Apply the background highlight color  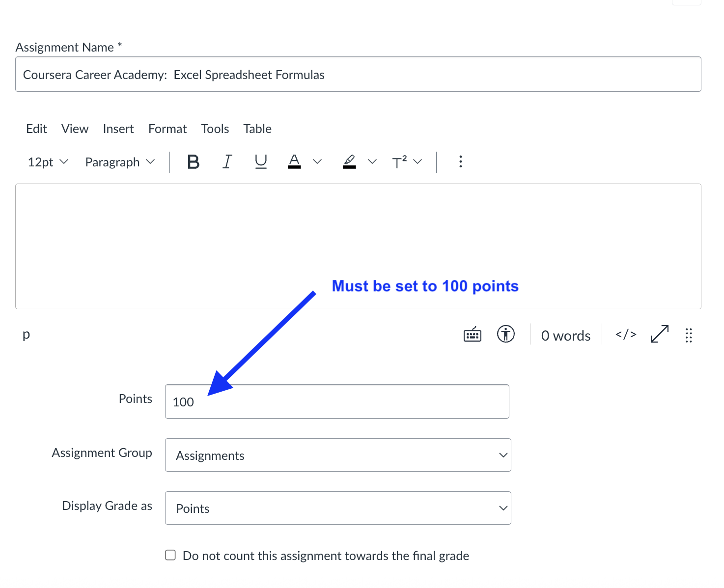pyautogui.click(x=349, y=161)
